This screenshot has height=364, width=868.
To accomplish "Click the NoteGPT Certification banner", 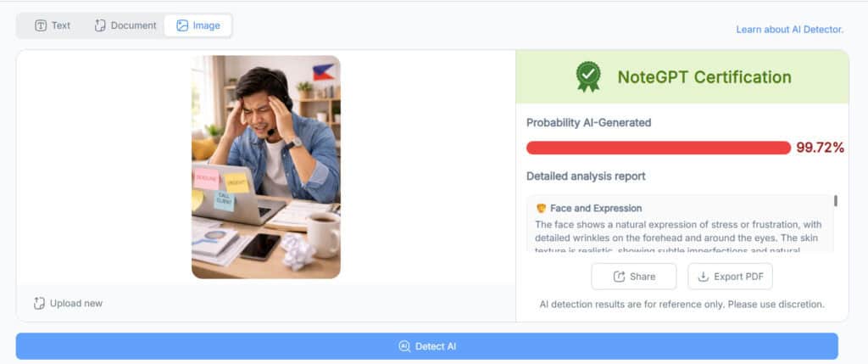I will coord(682,76).
